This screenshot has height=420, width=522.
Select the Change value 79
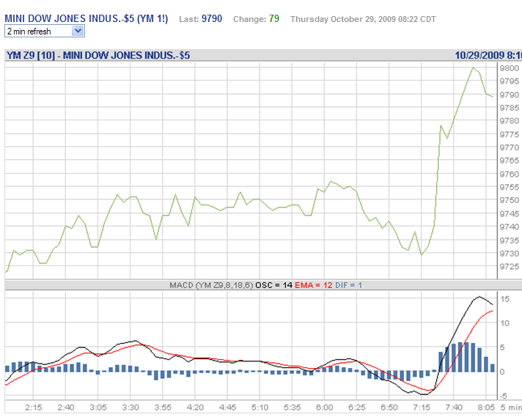pos(274,18)
